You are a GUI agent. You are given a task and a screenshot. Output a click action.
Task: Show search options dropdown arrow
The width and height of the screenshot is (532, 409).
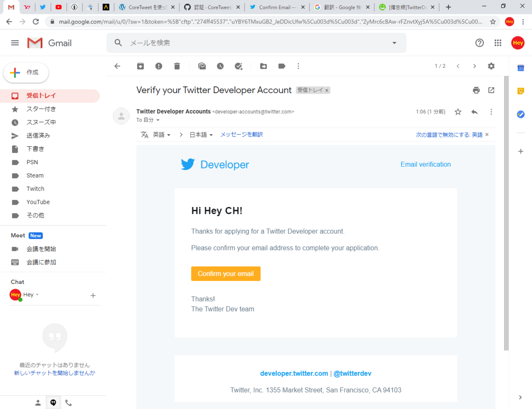(394, 43)
